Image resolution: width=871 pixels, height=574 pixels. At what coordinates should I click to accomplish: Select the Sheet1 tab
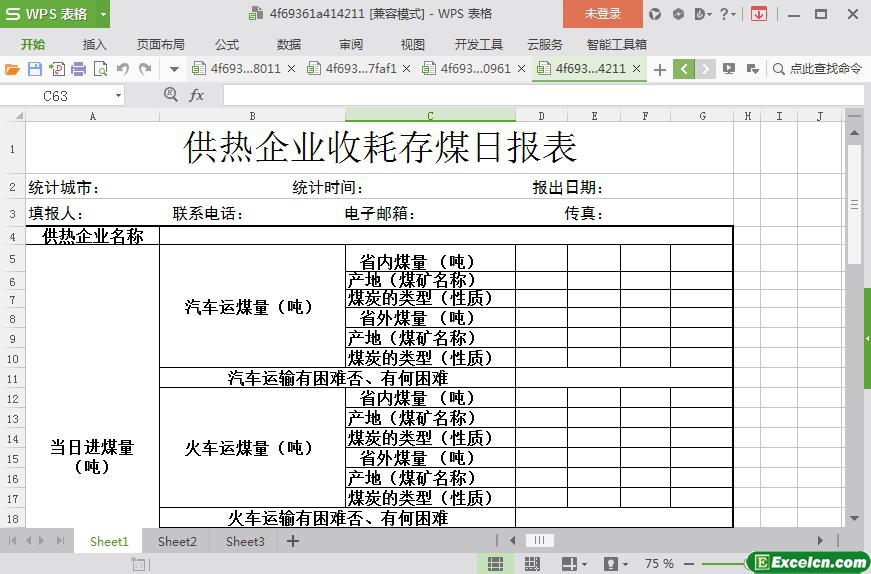[x=109, y=541]
